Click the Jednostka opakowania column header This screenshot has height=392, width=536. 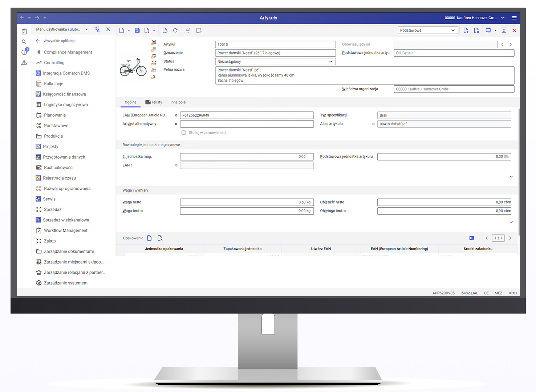pos(164,249)
